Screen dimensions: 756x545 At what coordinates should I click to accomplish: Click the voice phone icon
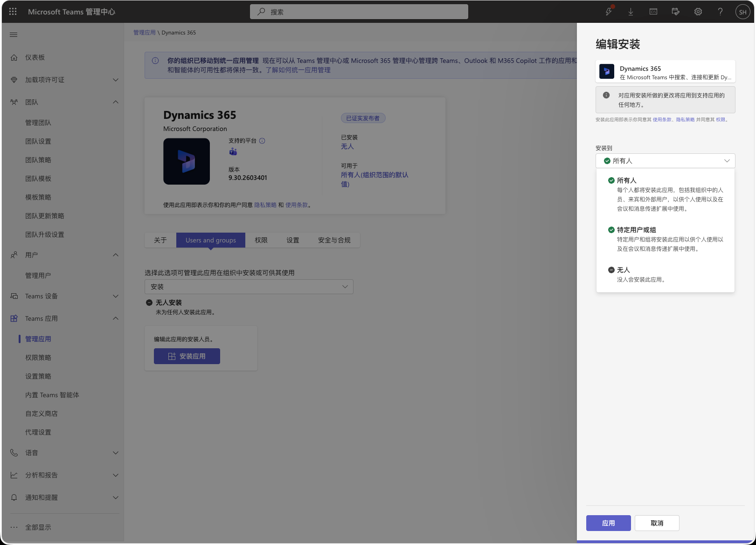click(14, 453)
